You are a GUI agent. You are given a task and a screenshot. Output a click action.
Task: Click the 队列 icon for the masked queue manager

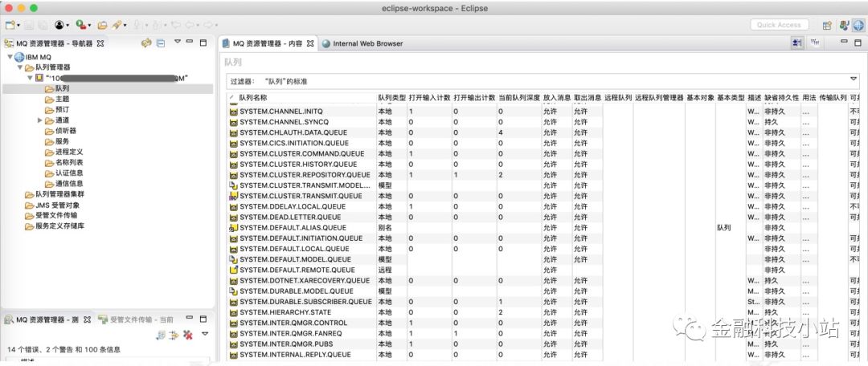tap(49, 88)
